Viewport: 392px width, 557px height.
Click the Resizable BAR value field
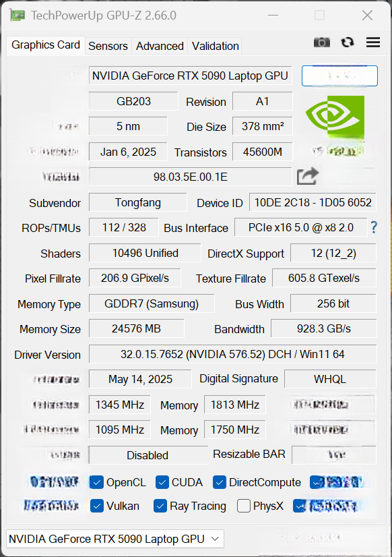334,455
